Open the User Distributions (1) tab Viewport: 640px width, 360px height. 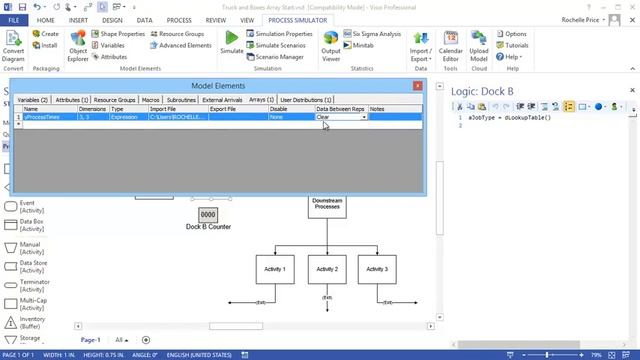[x=306, y=100]
